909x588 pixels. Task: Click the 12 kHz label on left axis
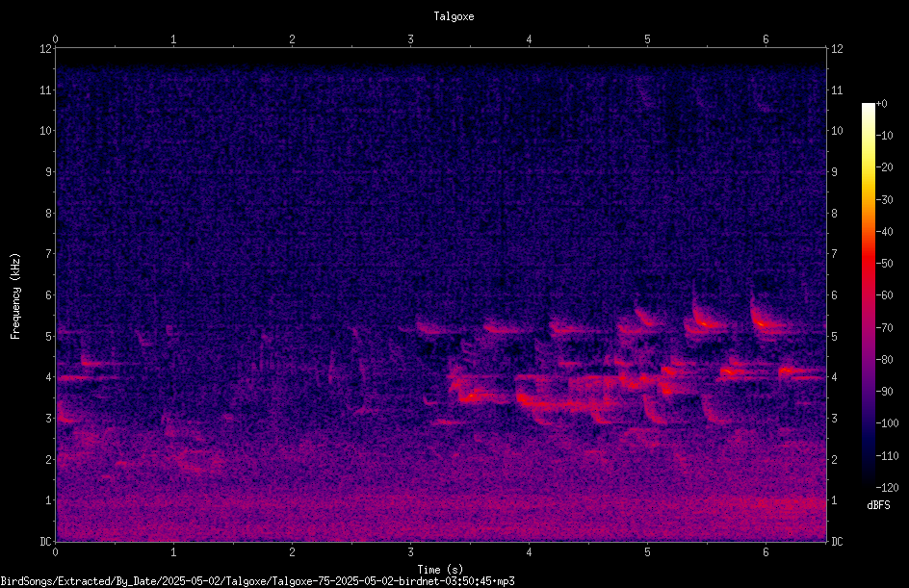(46, 49)
